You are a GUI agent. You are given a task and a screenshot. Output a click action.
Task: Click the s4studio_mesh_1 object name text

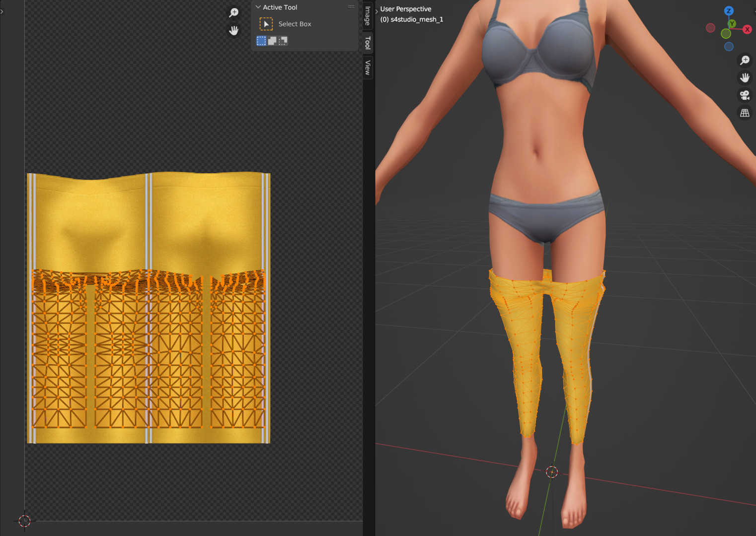[x=417, y=19]
